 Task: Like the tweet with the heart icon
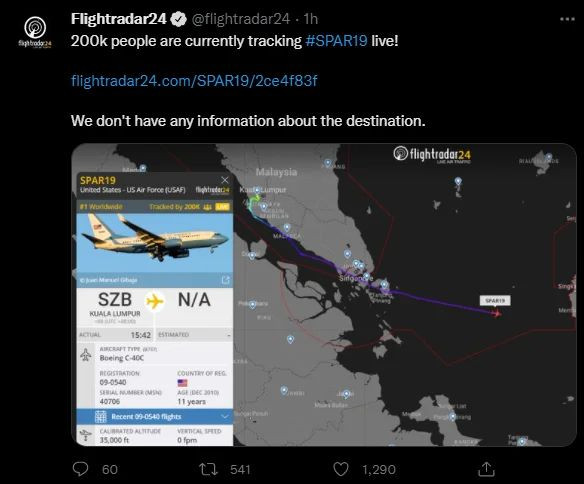(340, 469)
